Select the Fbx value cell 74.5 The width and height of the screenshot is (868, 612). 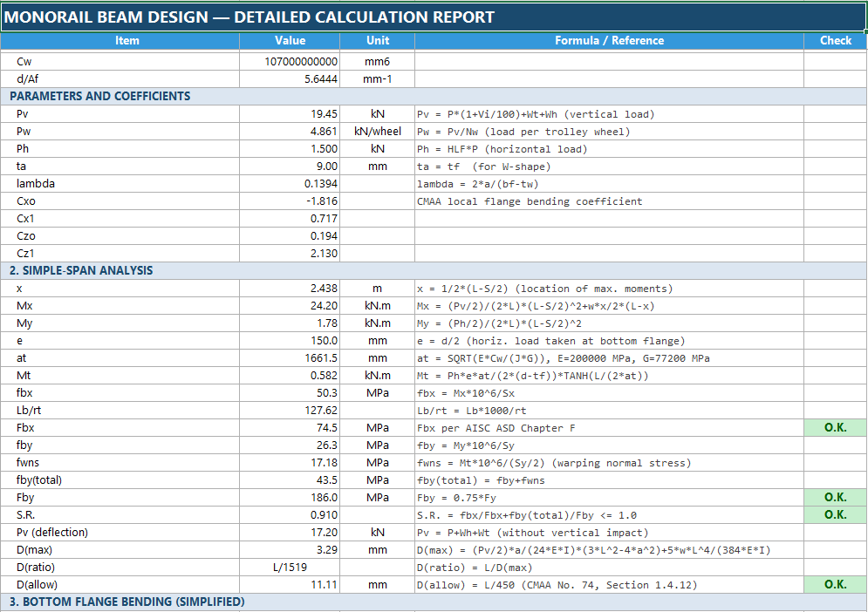pos(290,428)
